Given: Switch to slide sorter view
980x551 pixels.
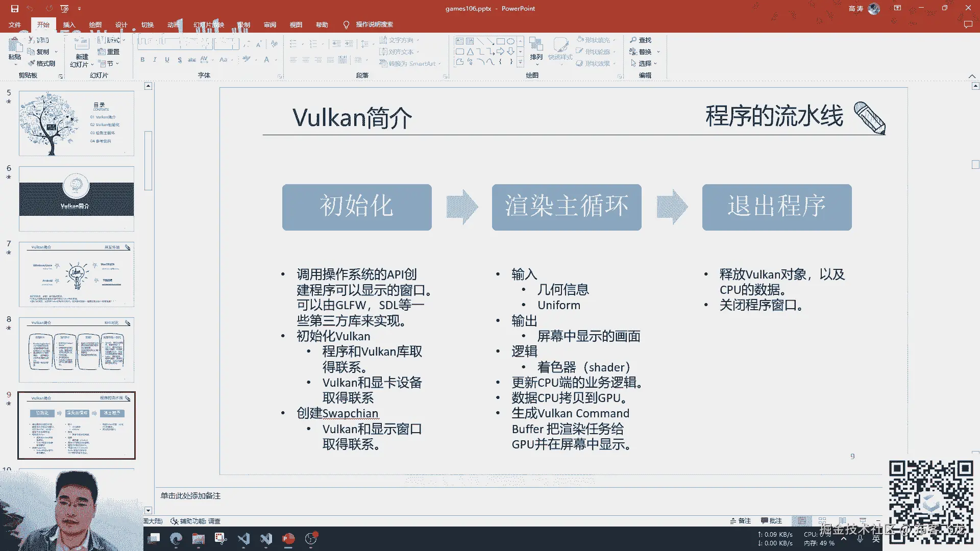Looking at the screenshot, I should tap(822, 521).
